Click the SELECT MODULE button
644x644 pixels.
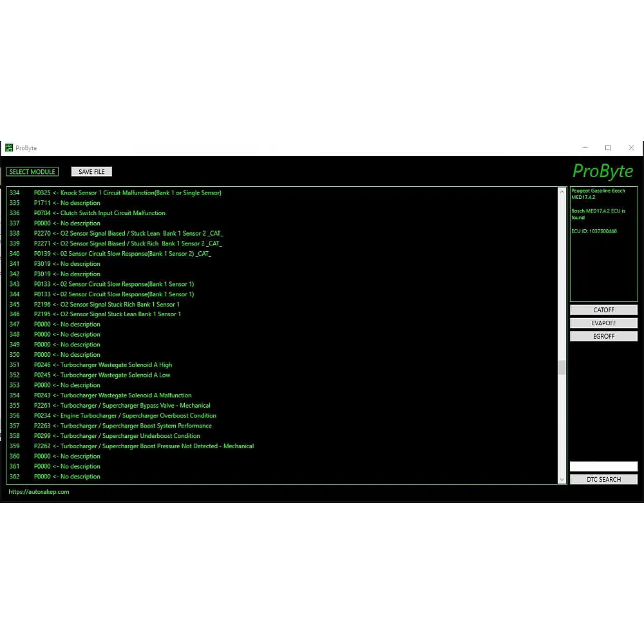tap(32, 172)
